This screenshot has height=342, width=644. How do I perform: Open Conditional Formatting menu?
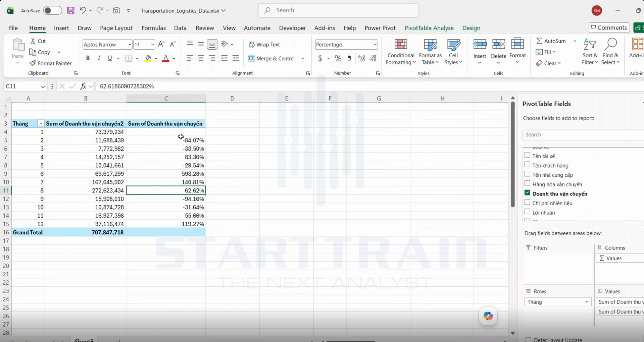point(401,52)
